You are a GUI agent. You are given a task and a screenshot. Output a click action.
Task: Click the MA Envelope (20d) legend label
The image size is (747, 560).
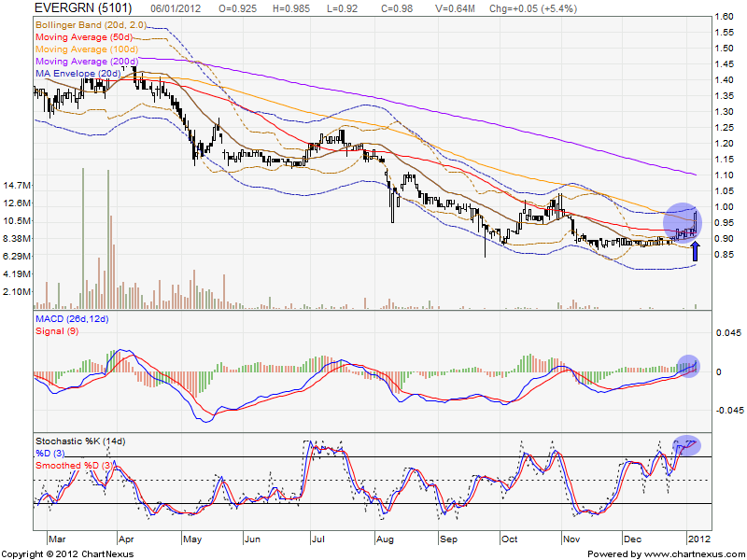point(80,73)
